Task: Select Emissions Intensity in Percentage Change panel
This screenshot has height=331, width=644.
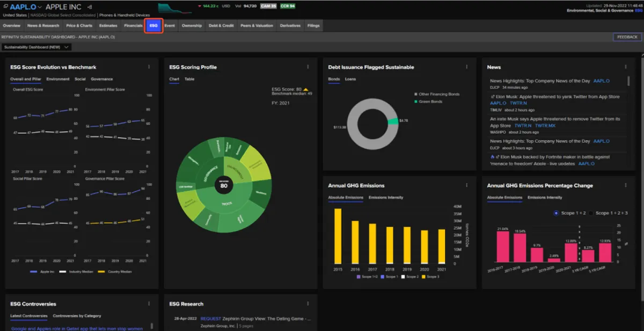Action: (545, 197)
